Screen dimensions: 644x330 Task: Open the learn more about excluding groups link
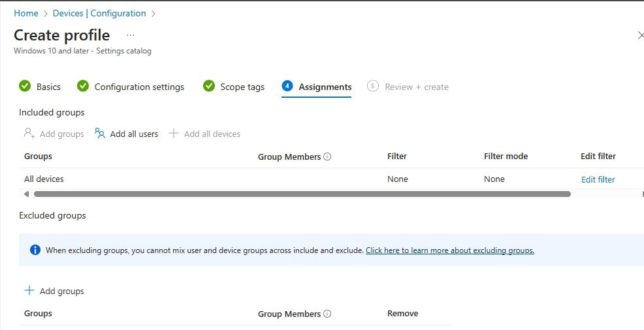pos(449,250)
